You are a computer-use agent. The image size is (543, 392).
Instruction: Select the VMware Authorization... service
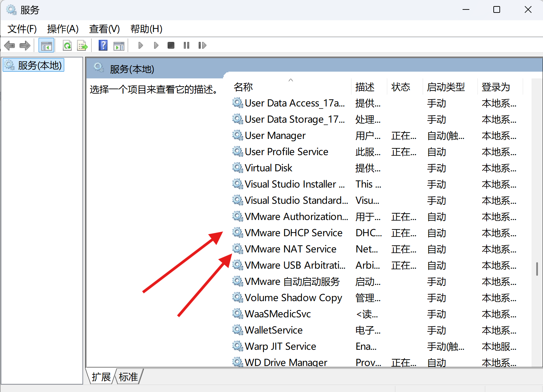pyautogui.click(x=377, y=217)
